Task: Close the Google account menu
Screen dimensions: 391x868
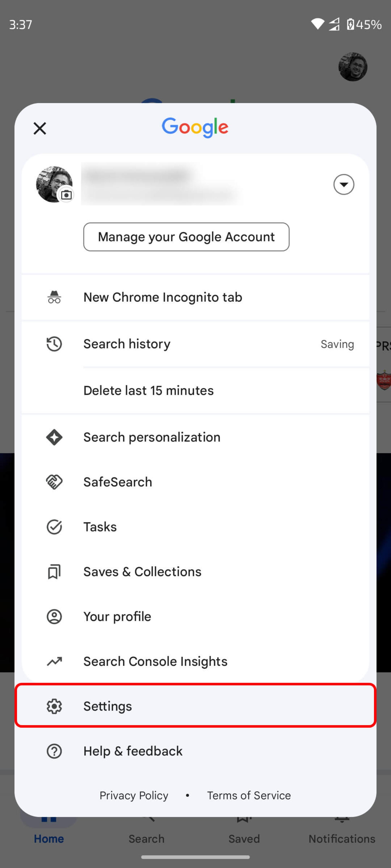Action: [x=40, y=128]
